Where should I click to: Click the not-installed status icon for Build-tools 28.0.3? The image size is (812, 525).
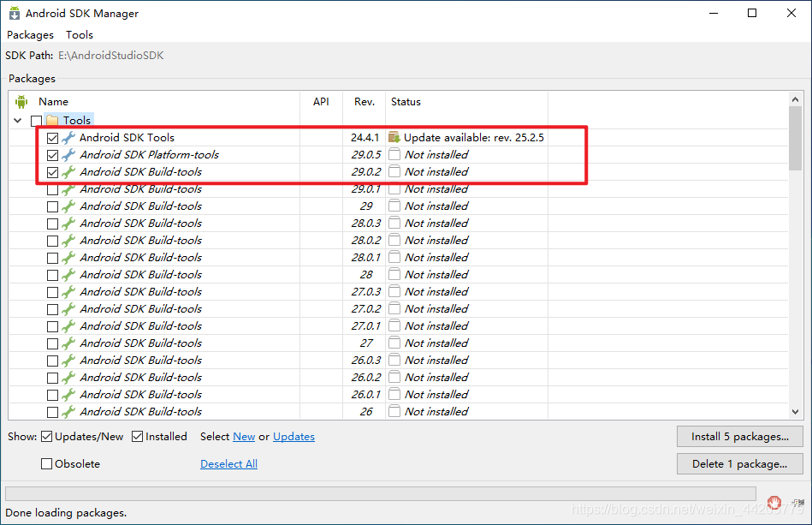tap(394, 223)
